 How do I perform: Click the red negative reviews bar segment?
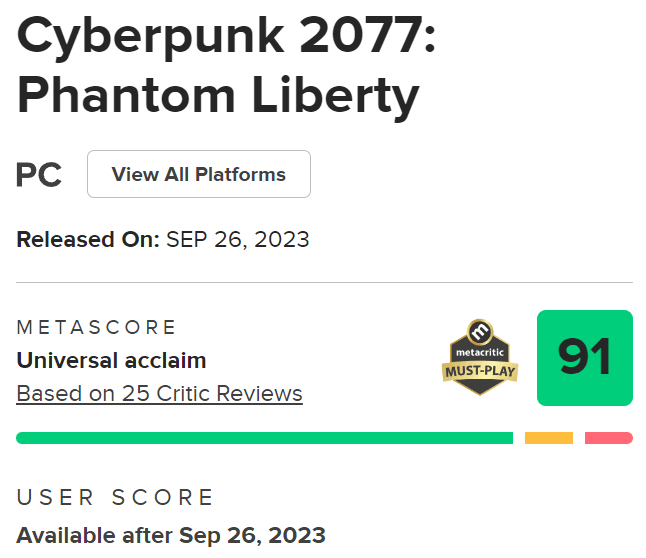coord(609,438)
